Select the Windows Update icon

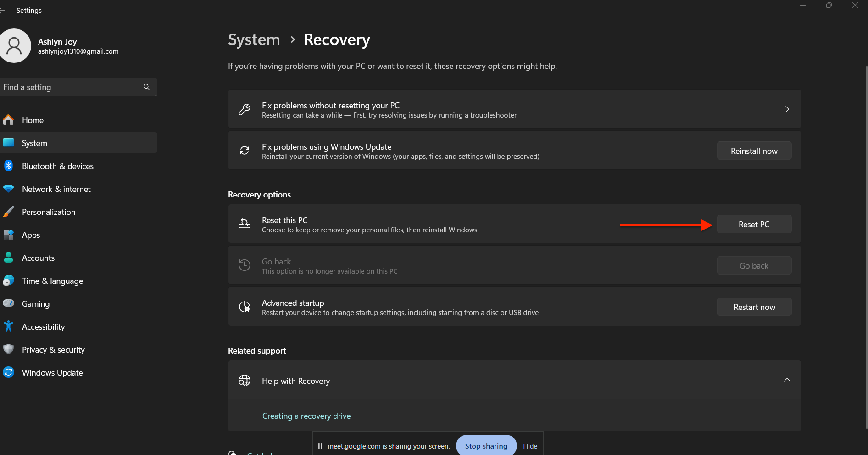pos(8,372)
